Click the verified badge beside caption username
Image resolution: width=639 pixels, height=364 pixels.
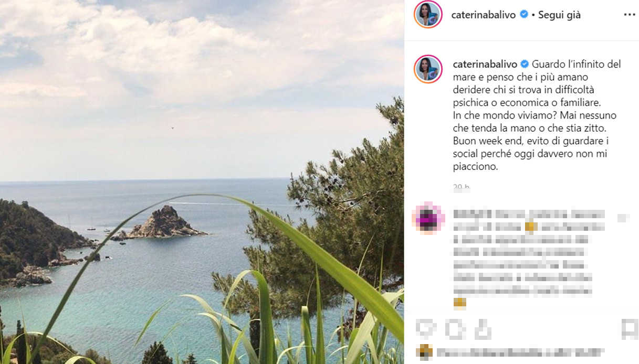524,64
